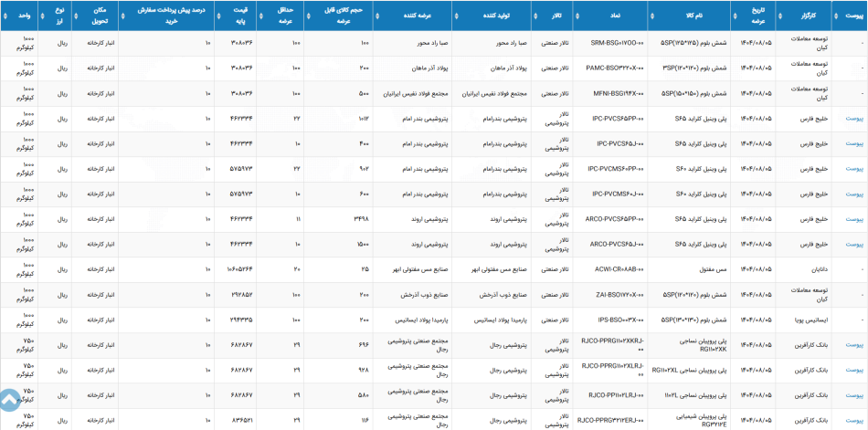This screenshot has width=868, height=430.
Task: Open پیوست link in ARCO-PVCS۶۵J-۰۰ row
Action: pyautogui.click(x=854, y=244)
